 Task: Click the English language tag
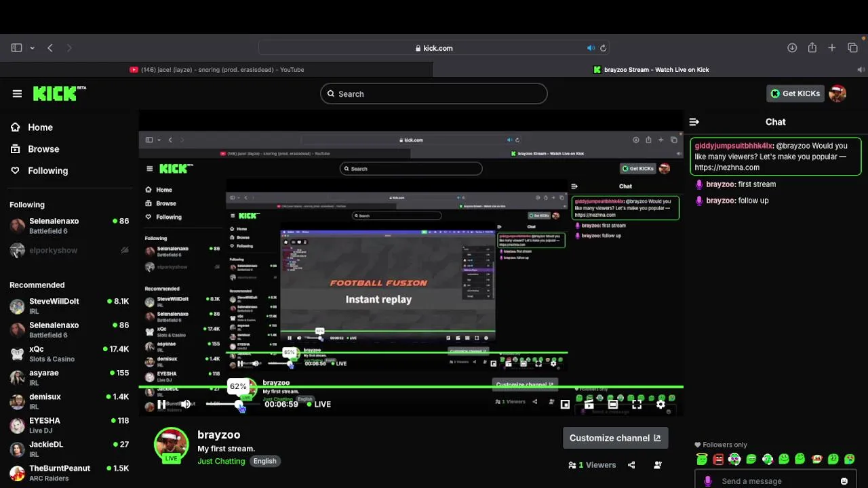tap(264, 461)
